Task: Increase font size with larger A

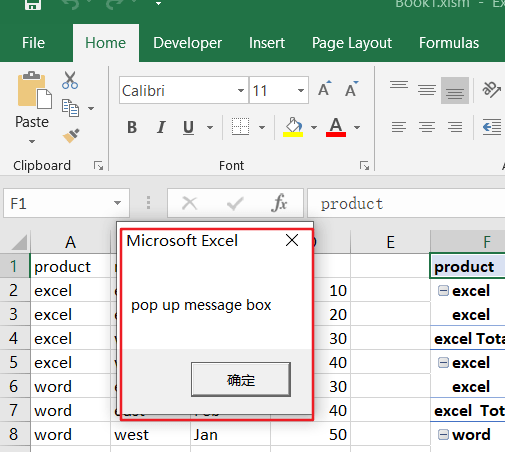Action: tap(325, 89)
